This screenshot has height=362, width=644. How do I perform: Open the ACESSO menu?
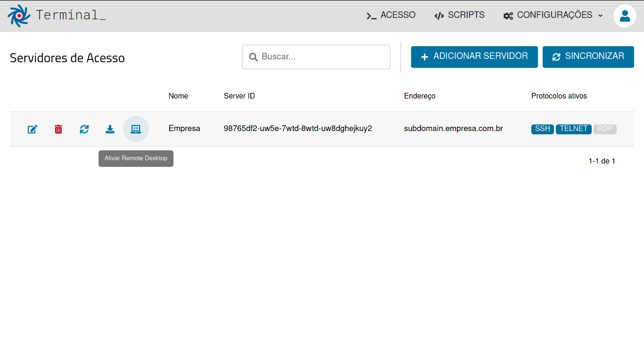(391, 15)
